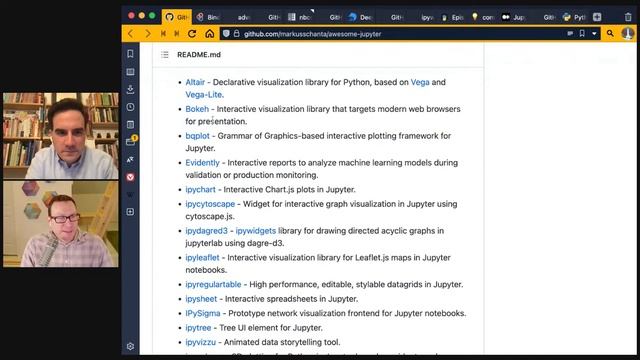Open the Translate side panel
Screen dimensions: 640x360
[x=130, y=160]
